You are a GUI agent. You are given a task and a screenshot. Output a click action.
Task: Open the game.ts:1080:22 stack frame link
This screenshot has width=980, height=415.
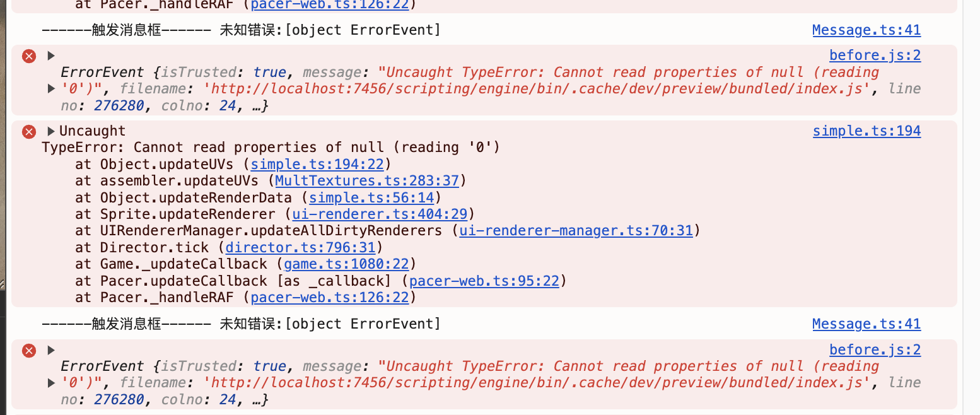coord(346,264)
